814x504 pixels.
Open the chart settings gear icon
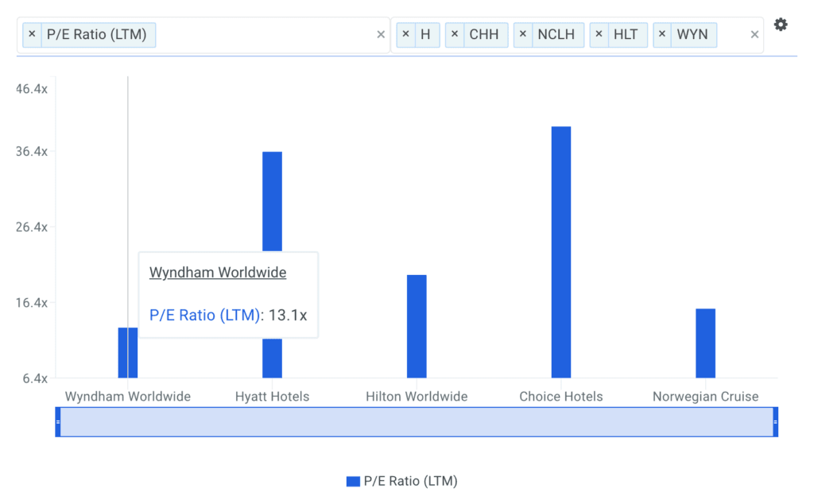click(x=781, y=25)
